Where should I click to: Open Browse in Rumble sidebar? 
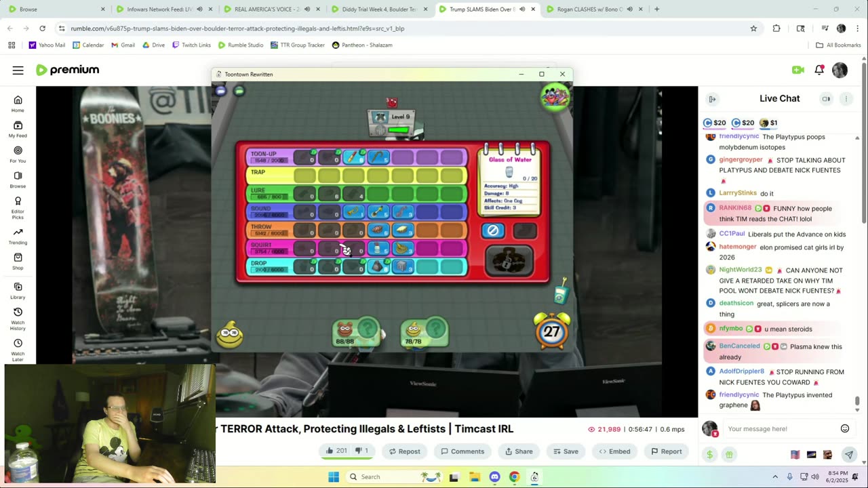tap(18, 180)
